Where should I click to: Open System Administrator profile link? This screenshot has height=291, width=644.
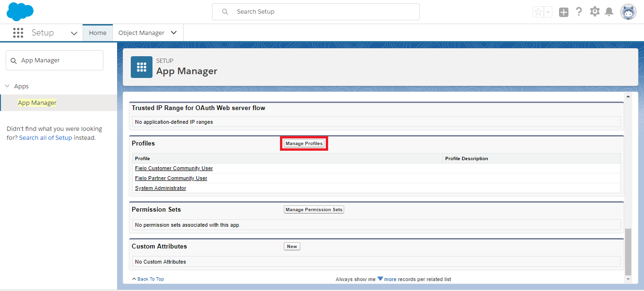(161, 188)
